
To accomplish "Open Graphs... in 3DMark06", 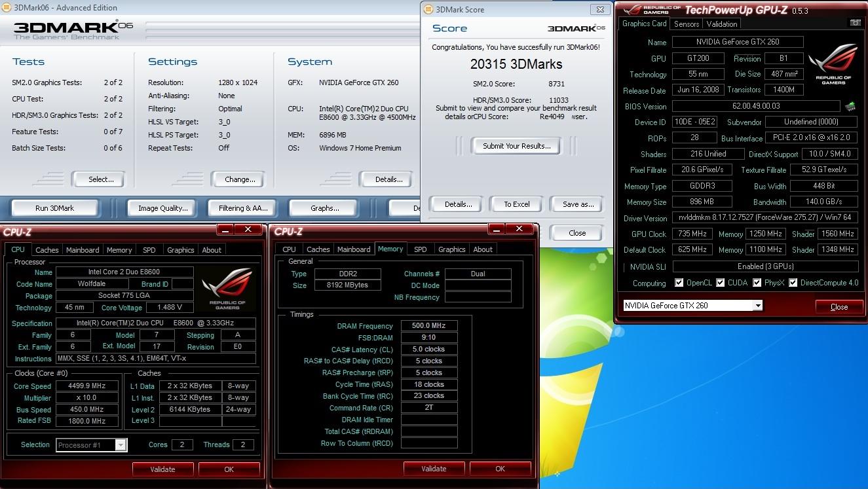I will click(x=324, y=208).
